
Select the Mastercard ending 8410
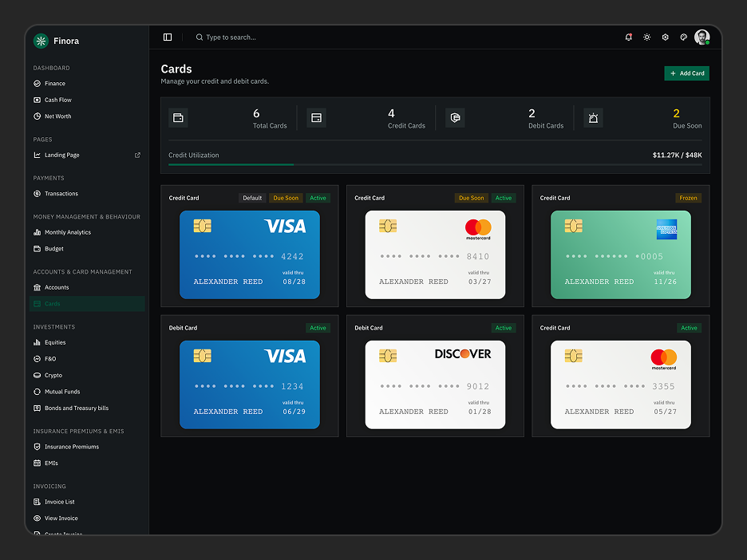pos(435,254)
